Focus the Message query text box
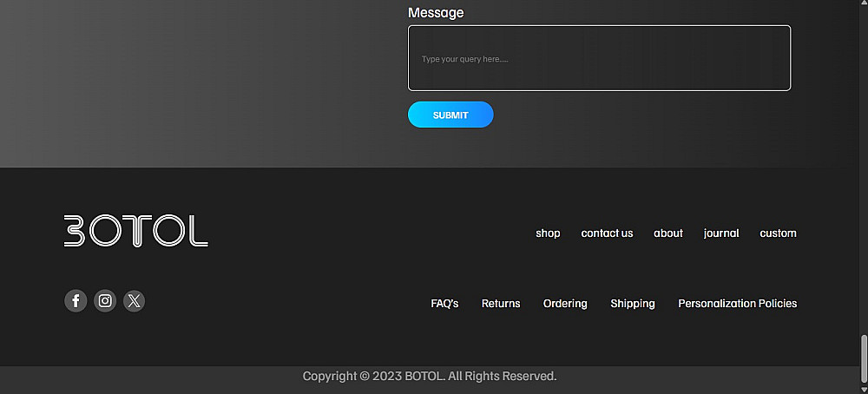The image size is (868, 394). coord(600,58)
